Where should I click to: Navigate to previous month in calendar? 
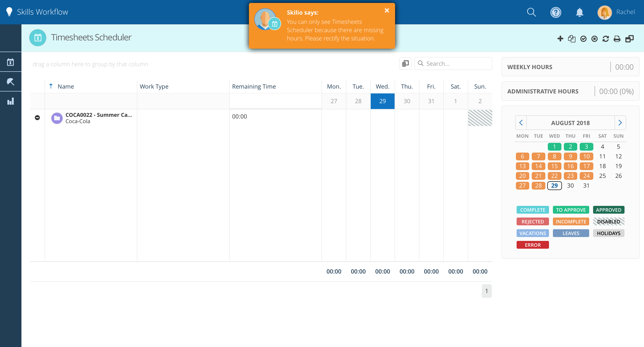521,123
